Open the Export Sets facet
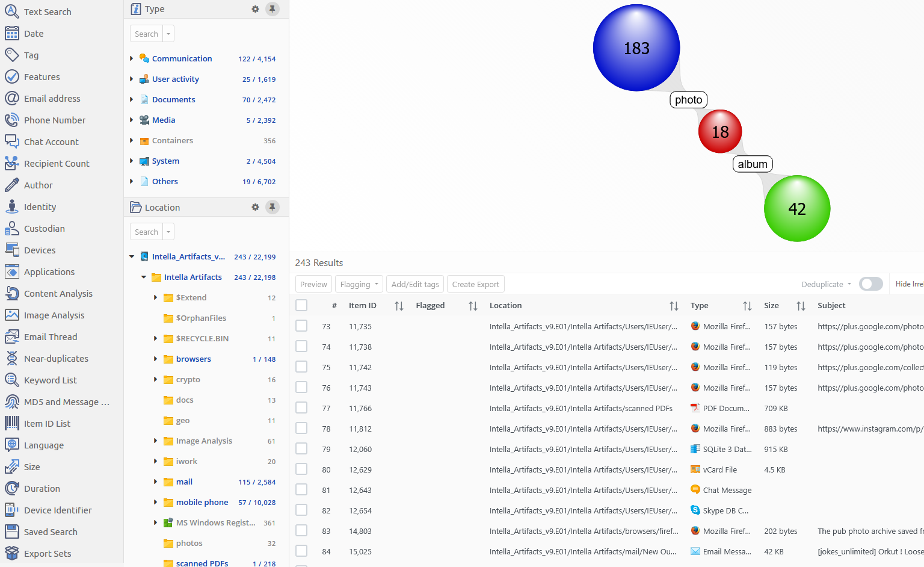 tap(47, 554)
